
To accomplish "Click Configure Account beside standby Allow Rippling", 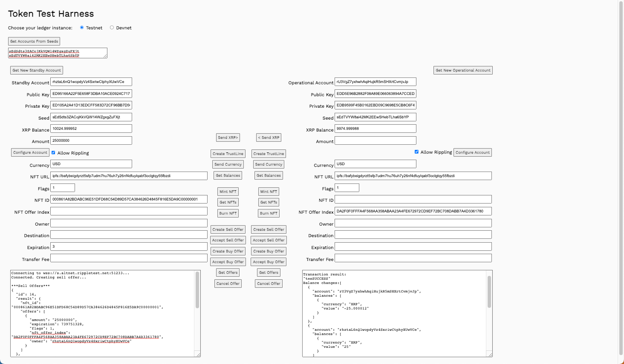I will tap(30, 152).
